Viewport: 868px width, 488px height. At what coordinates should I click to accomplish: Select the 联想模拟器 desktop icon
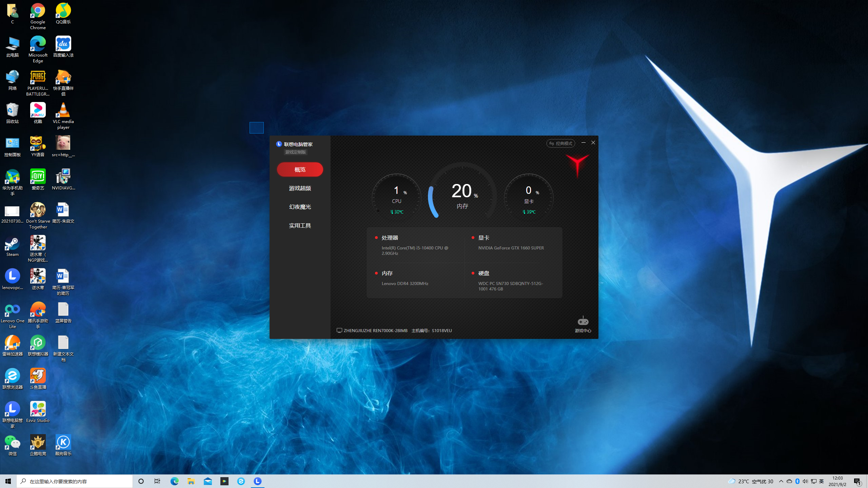[38, 345]
